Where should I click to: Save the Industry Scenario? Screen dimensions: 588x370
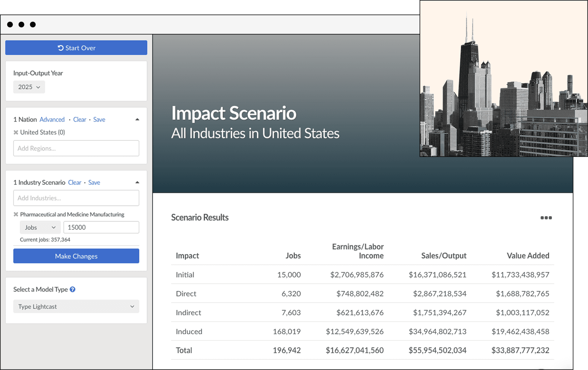click(94, 183)
